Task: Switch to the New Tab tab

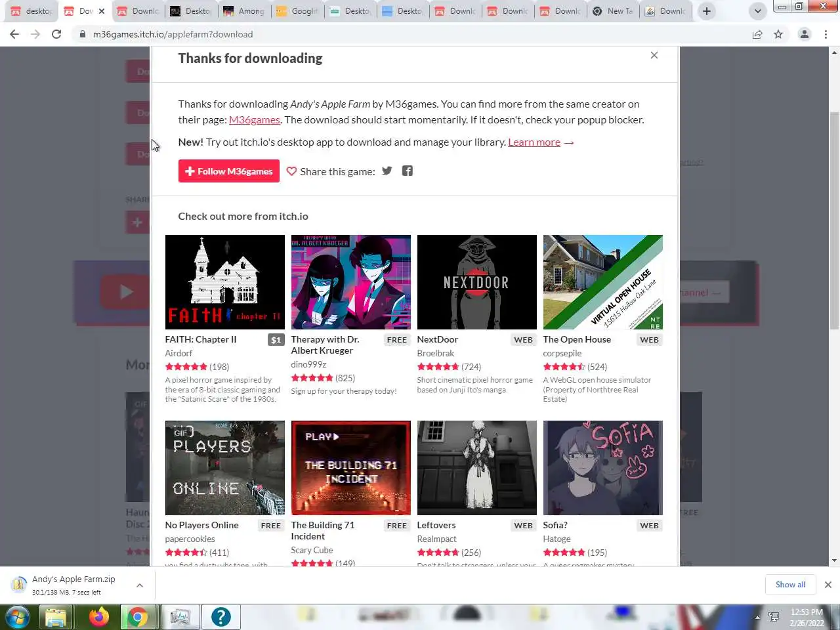Action: coord(612,11)
